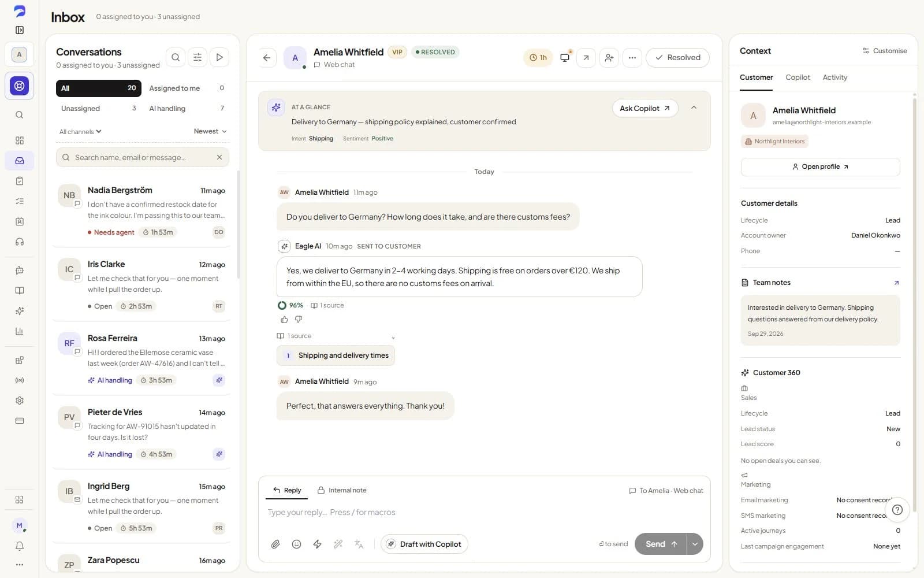Click Customise in Context panel
Screen dimensions: 924x578
pos(884,51)
